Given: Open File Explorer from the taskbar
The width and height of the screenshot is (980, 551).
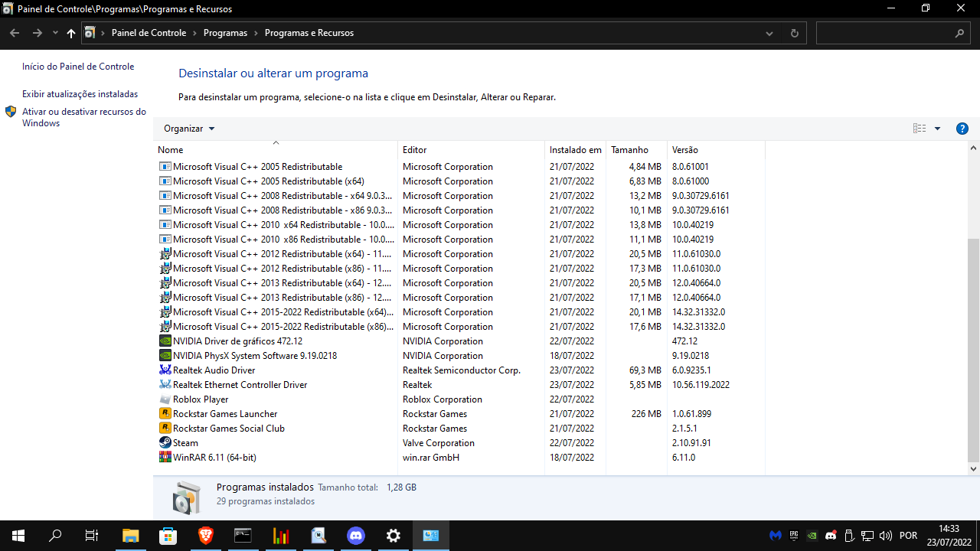Looking at the screenshot, I should [131, 536].
